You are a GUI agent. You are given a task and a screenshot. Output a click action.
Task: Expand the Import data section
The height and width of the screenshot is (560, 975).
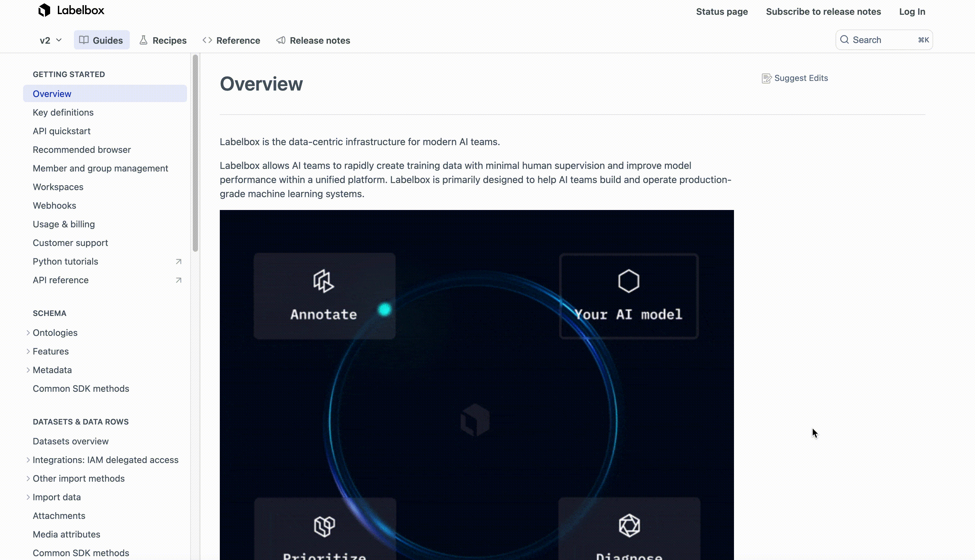[28, 497]
